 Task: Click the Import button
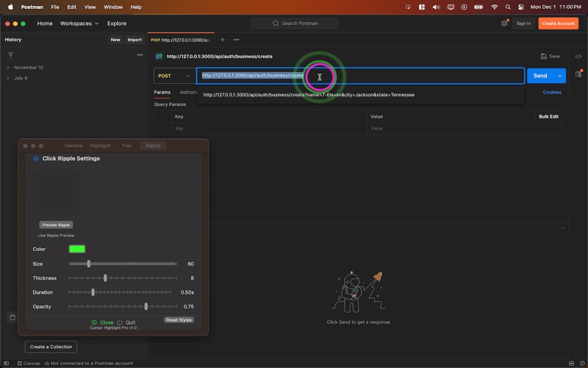135,40
